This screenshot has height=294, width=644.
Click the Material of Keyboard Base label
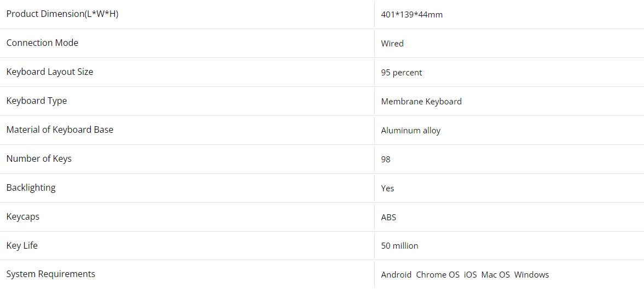[60, 130]
